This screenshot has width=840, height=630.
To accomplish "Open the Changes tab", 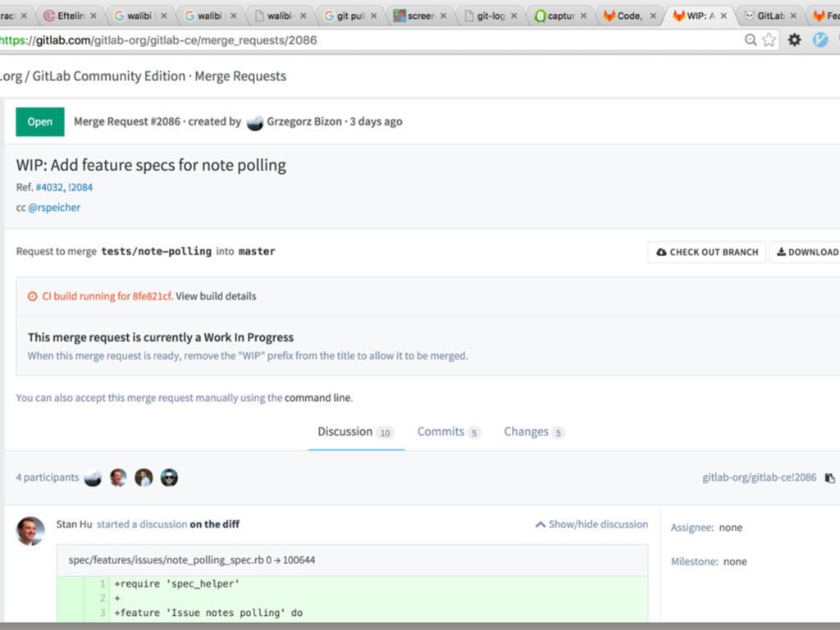I will tap(533, 431).
